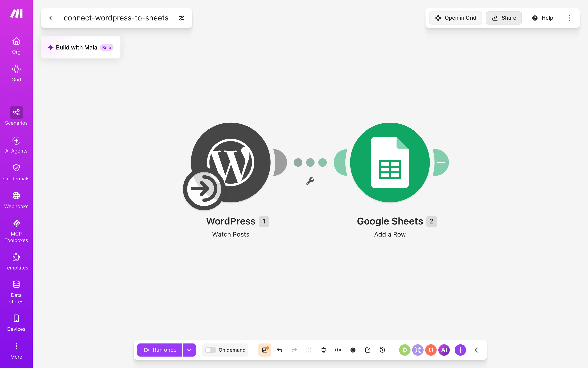Open scenario settings gear in toolbar
Image resolution: width=588 pixels, height=368 pixels.
[x=353, y=350]
